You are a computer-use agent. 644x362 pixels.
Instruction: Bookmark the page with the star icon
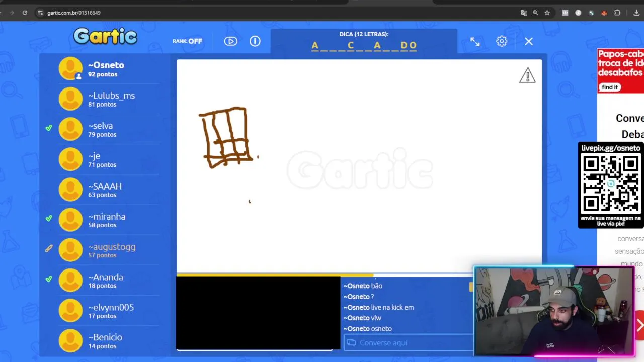[547, 13]
